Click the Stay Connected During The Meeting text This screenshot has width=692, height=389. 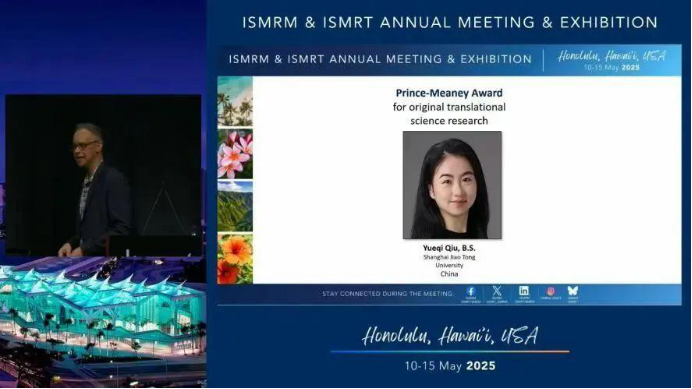387,294
